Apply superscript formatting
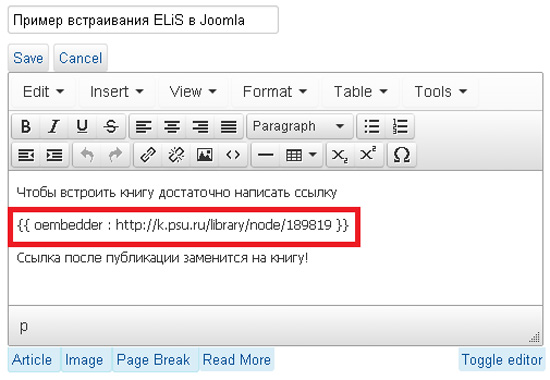This screenshot has height=380, width=550. click(x=368, y=155)
